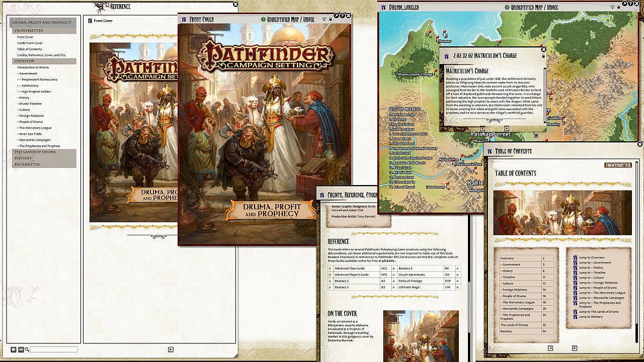
Task: Open Druma Timeline from the index
Action: point(29,104)
